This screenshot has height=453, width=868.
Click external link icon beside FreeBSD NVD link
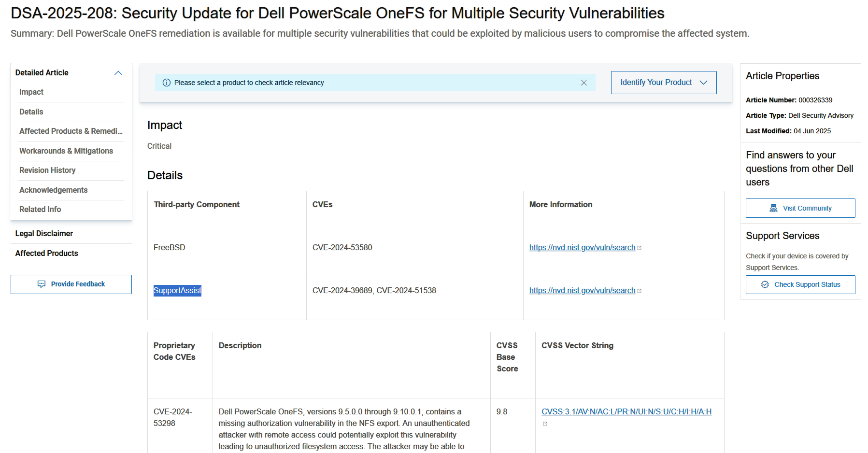tap(640, 248)
